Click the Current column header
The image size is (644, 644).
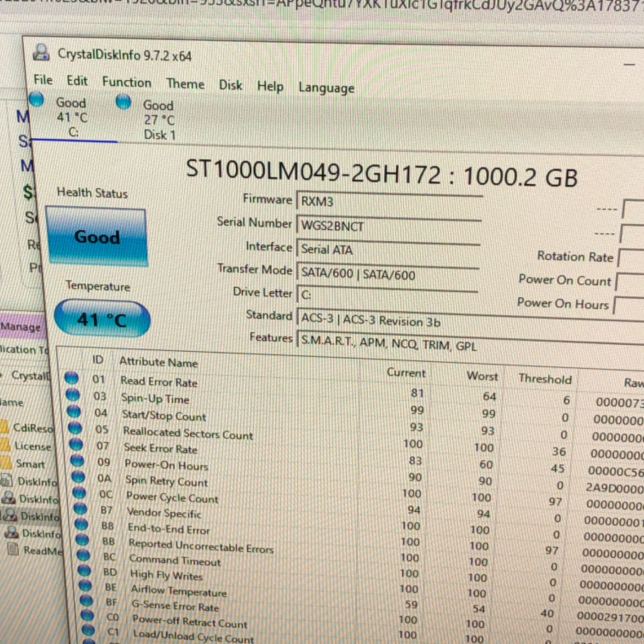pyautogui.click(x=406, y=372)
